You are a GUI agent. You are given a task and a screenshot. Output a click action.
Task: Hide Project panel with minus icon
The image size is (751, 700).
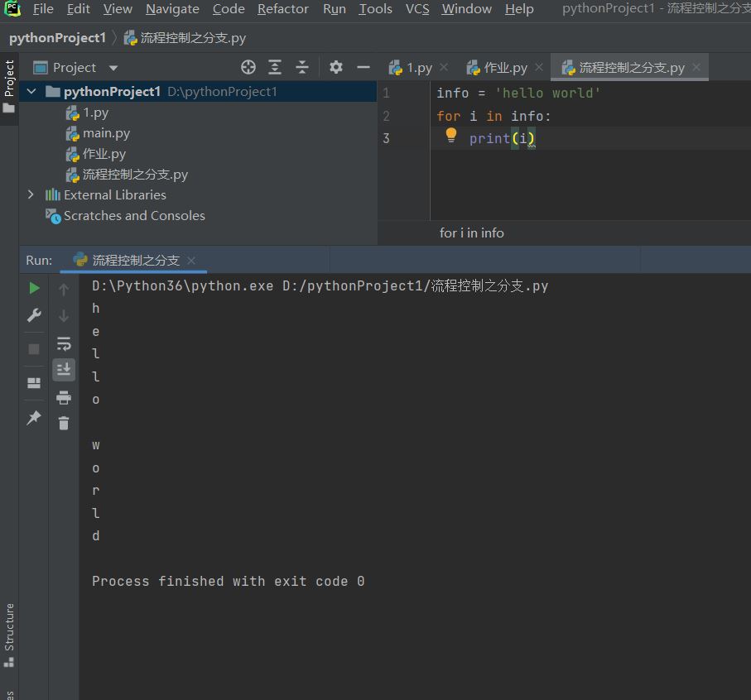tap(363, 68)
